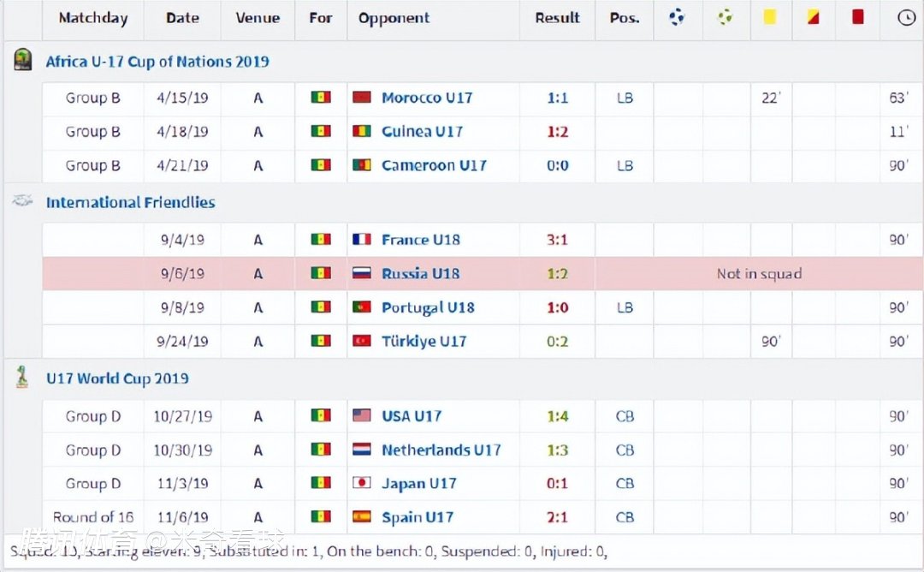Click the red card column header icon
This screenshot has height=572, width=924.
pos(857,17)
